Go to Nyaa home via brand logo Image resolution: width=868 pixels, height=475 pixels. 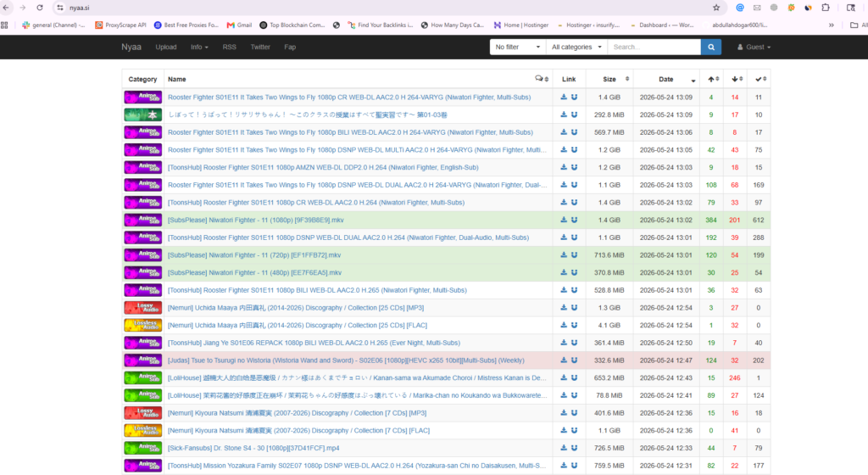(131, 47)
